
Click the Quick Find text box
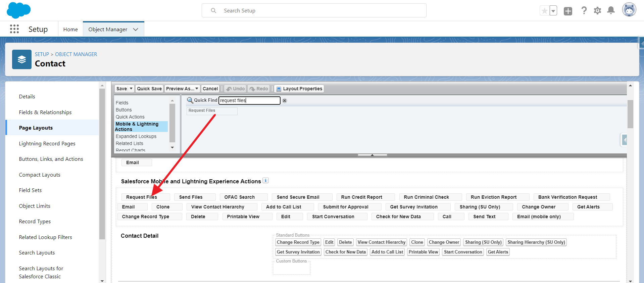[x=249, y=100]
